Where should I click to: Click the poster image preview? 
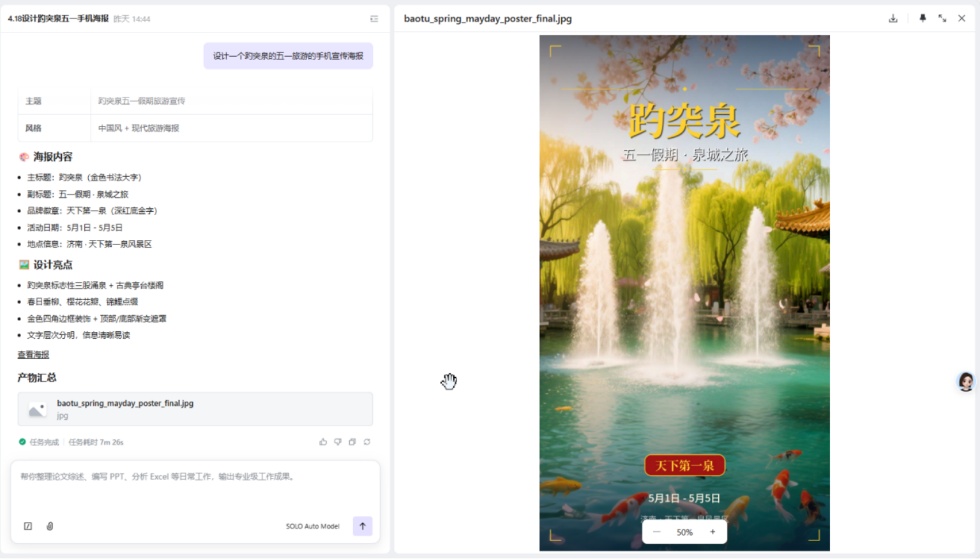[684, 287]
